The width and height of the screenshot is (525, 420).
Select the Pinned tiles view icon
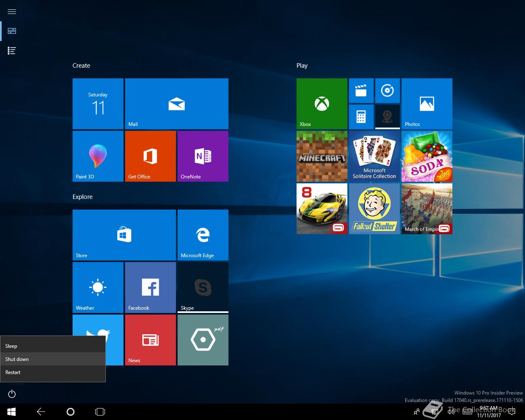12,31
